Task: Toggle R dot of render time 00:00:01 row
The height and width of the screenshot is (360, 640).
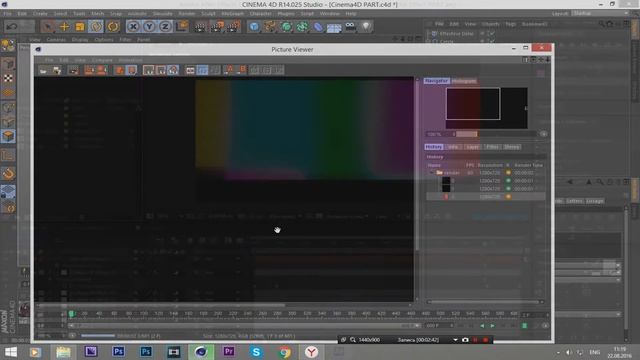Action: point(508,180)
